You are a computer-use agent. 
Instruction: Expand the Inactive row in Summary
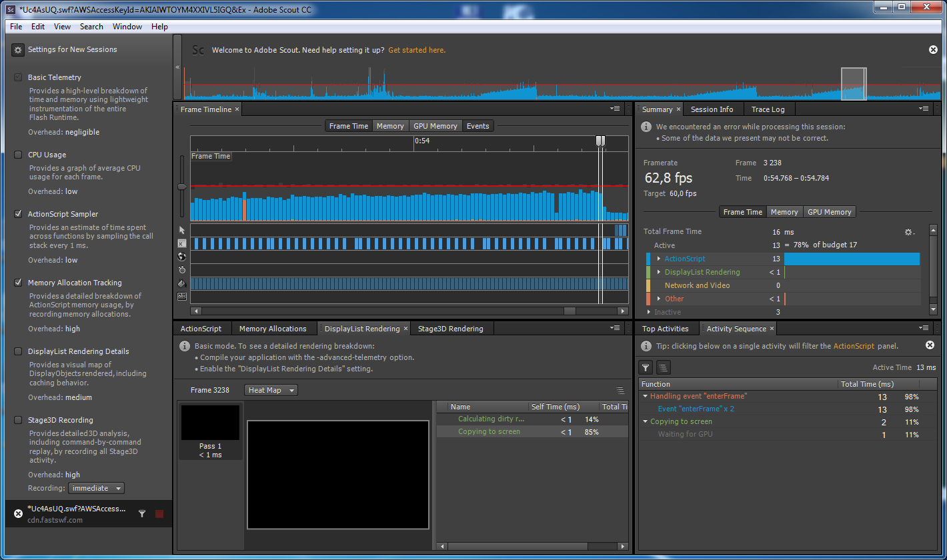pos(649,312)
